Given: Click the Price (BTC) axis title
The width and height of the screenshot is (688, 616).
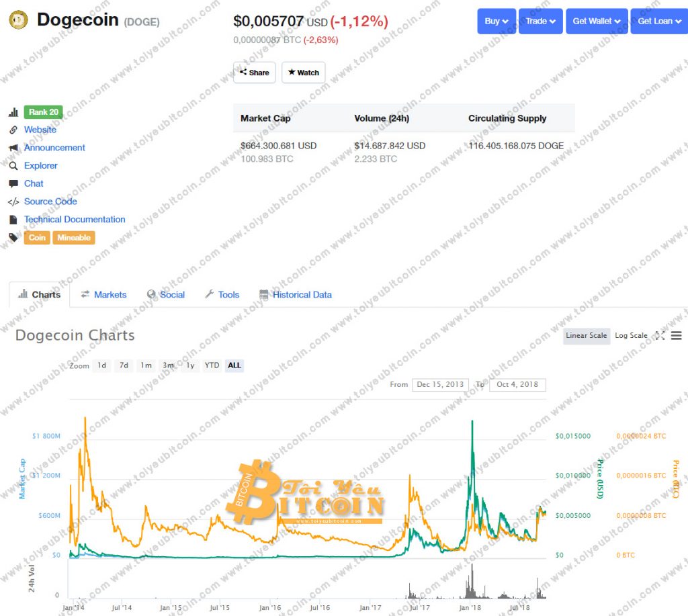Looking at the screenshot, I should click(676, 479).
